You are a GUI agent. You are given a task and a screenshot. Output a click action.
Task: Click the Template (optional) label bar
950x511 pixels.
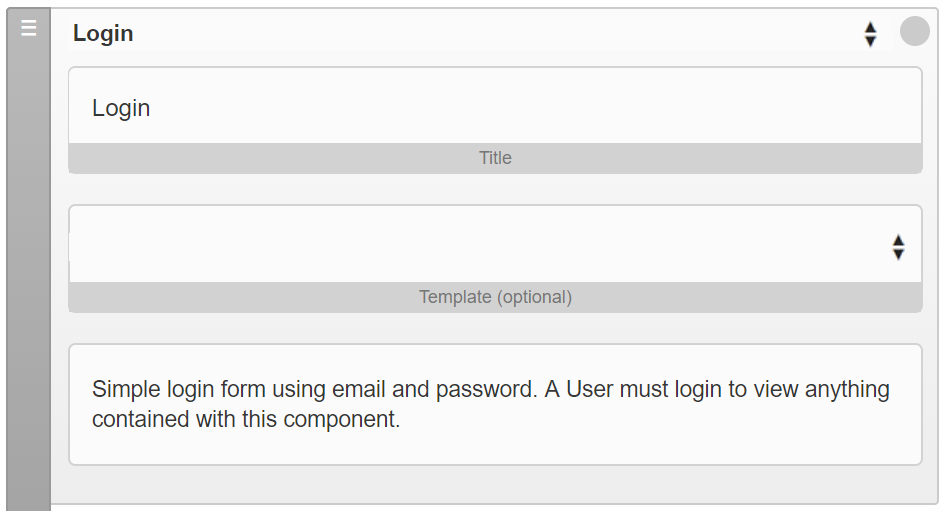point(495,297)
